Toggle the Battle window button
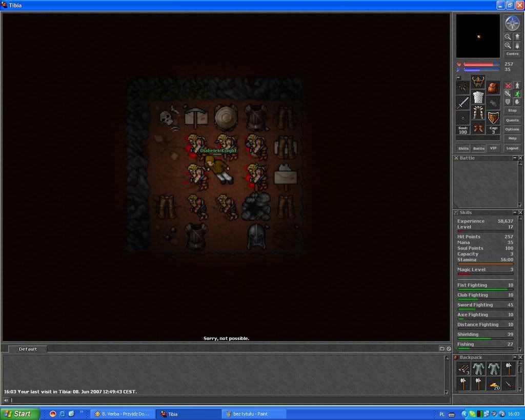This screenshot has height=420, width=525. pyautogui.click(x=478, y=148)
